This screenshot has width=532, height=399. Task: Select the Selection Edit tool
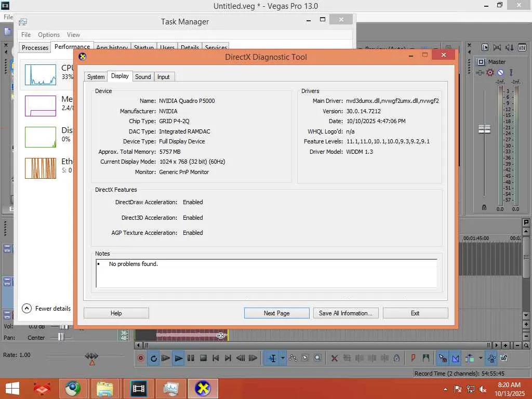coord(305,358)
